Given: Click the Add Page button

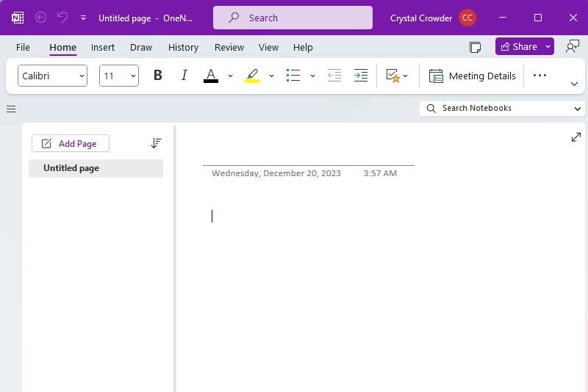Looking at the screenshot, I should click(71, 143).
